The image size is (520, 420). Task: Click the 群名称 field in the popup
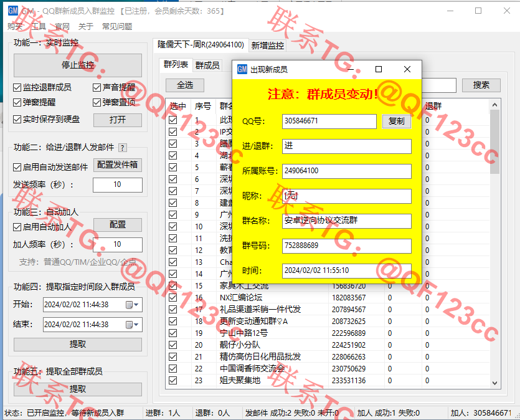tap(346, 221)
